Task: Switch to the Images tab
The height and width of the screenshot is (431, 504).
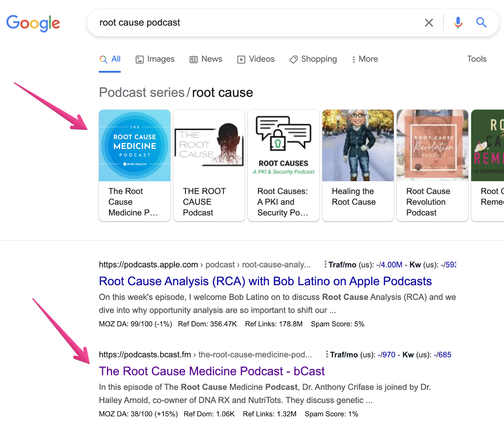Action: pos(155,59)
